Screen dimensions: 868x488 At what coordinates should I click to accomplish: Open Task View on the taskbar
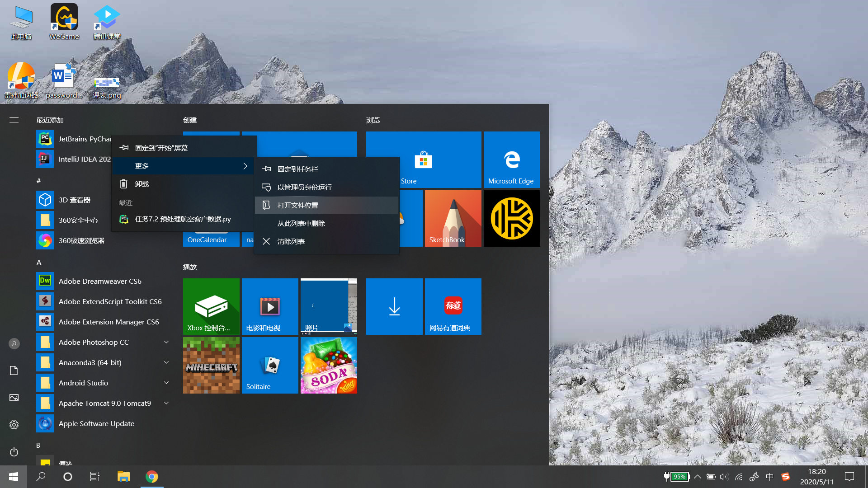(95, 477)
